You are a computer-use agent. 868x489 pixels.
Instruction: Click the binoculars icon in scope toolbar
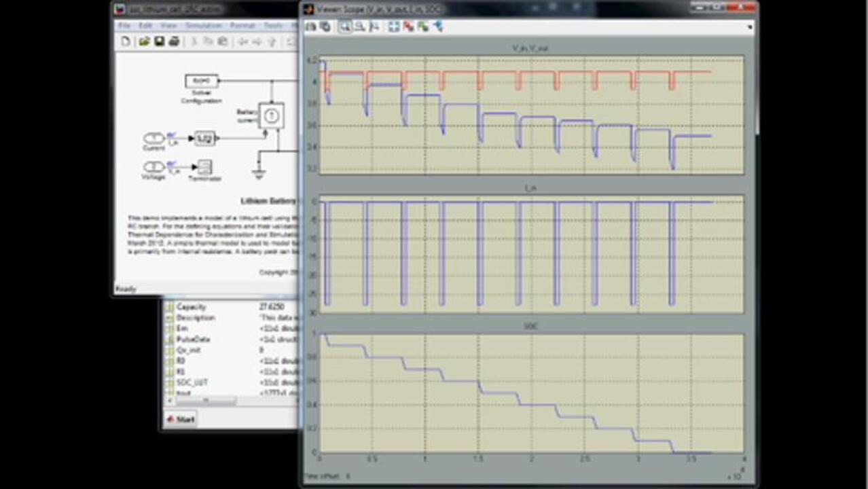(311, 26)
